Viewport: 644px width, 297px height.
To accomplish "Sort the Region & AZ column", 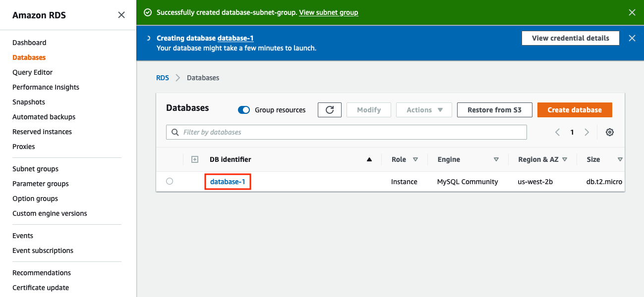I will [x=565, y=159].
